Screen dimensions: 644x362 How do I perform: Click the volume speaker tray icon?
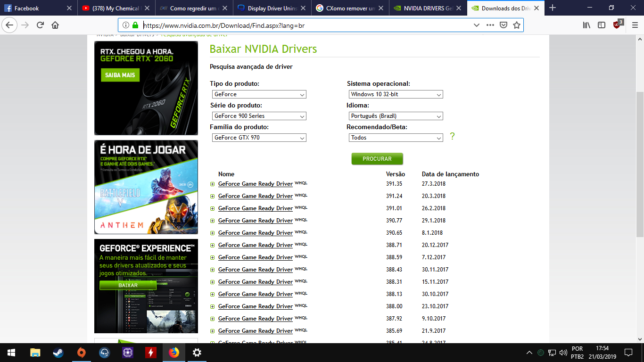tap(563, 353)
